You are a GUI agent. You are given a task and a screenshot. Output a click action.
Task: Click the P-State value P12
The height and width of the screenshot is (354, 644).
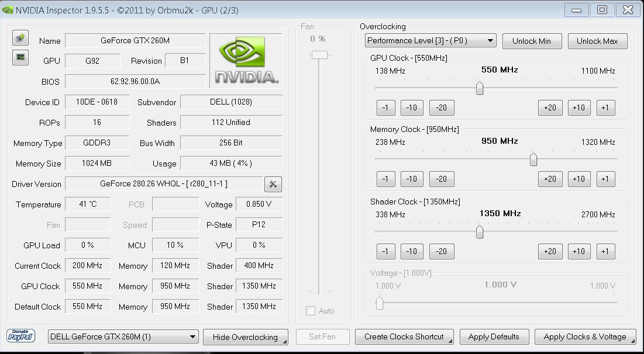click(x=259, y=225)
